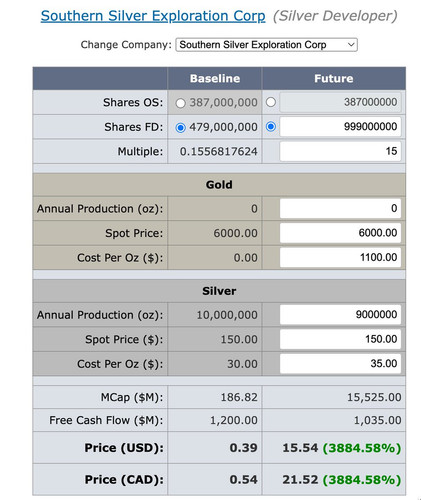The width and height of the screenshot is (421, 500).
Task: Open Southern Silver Exploration Corp link
Action: click(153, 16)
